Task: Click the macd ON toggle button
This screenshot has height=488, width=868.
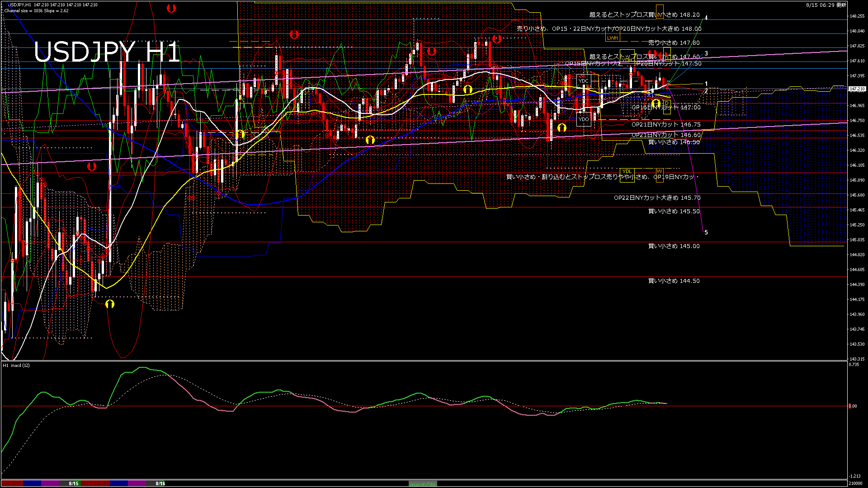Action: point(423,484)
